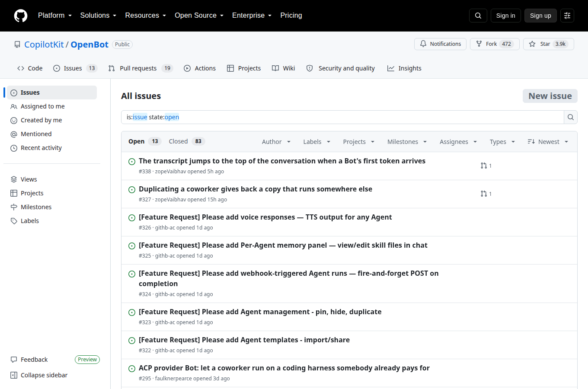Click open-issue status icon for transcript jumps issue

(132, 162)
